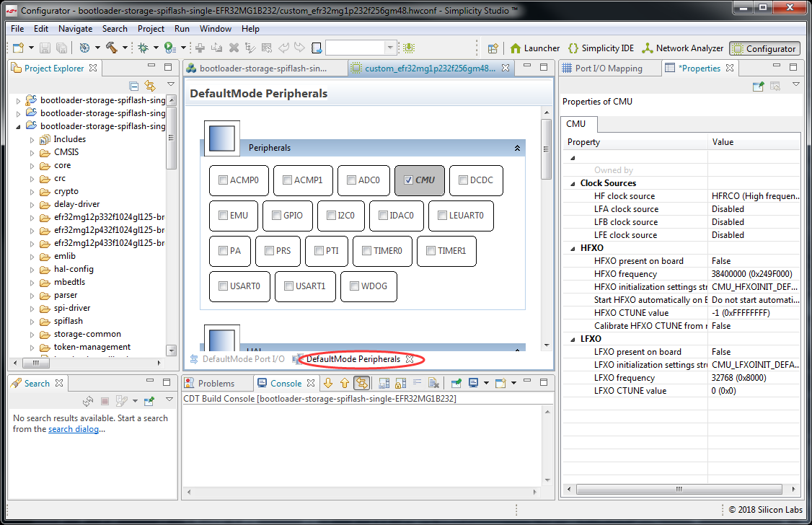The width and height of the screenshot is (812, 525).
Task: Click Show Next Error down arrow
Action: click(328, 383)
